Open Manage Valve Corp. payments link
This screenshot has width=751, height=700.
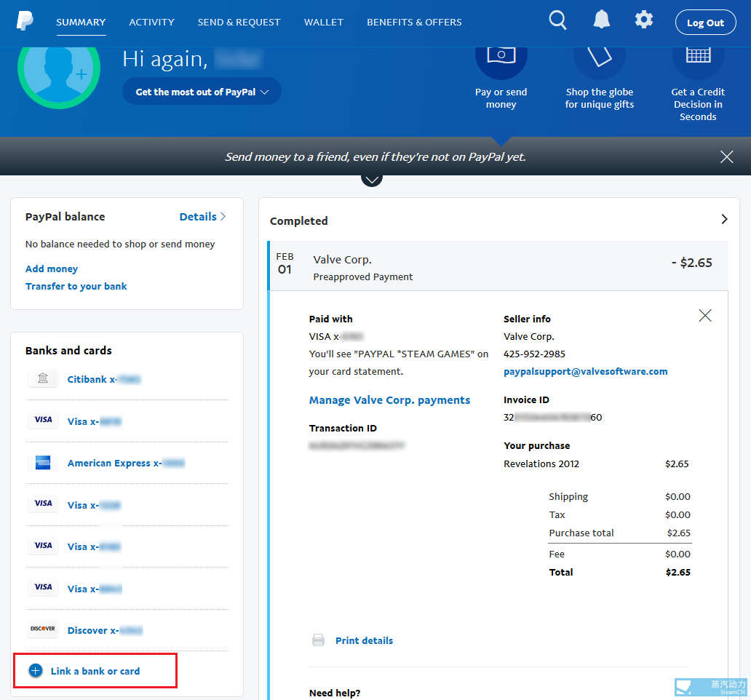(x=389, y=400)
